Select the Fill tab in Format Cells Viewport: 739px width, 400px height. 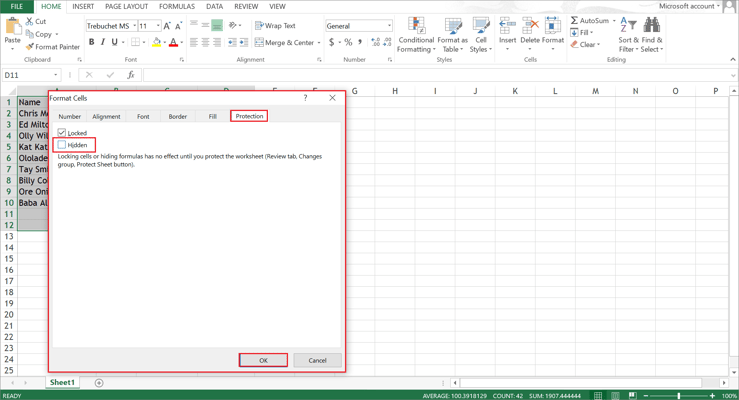tap(213, 116)
